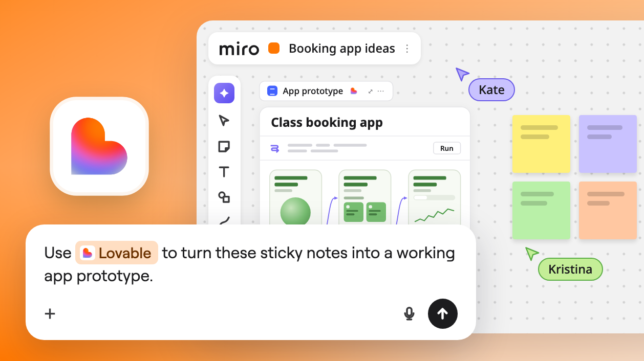Pick the shapes tool
The height and width of the screenshot is (361, 644).
(224, 197)
